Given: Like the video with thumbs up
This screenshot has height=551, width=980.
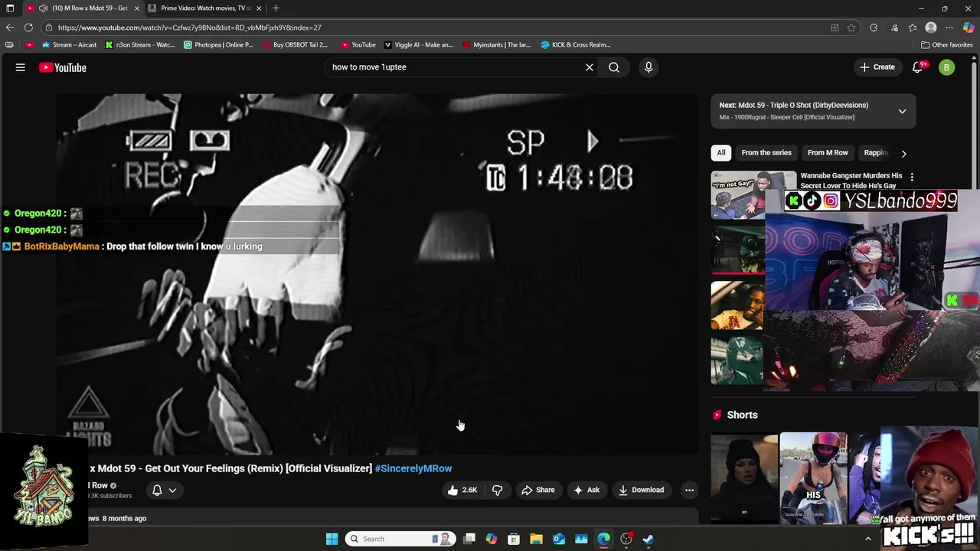Looking at the screenshot, I should coord(462,490).
